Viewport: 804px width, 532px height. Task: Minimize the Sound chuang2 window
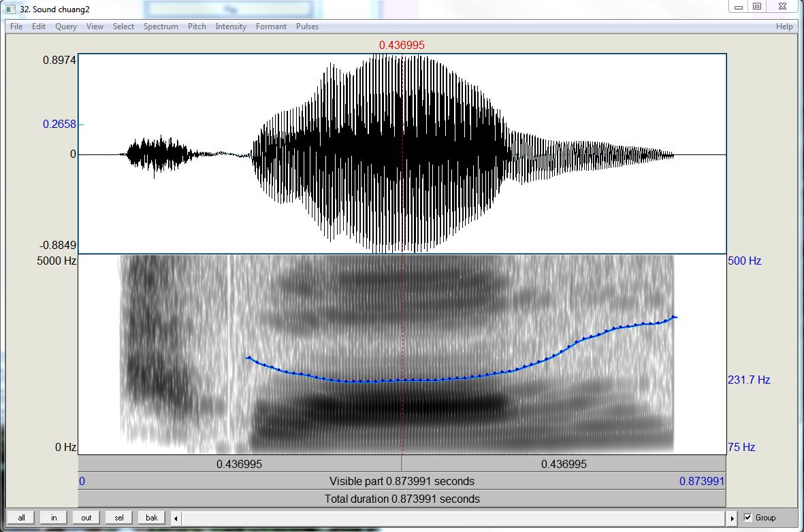[x=739, y=7]
